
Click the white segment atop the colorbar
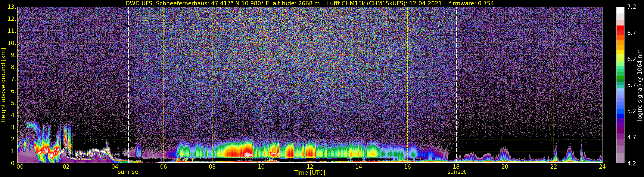[620, 10]
